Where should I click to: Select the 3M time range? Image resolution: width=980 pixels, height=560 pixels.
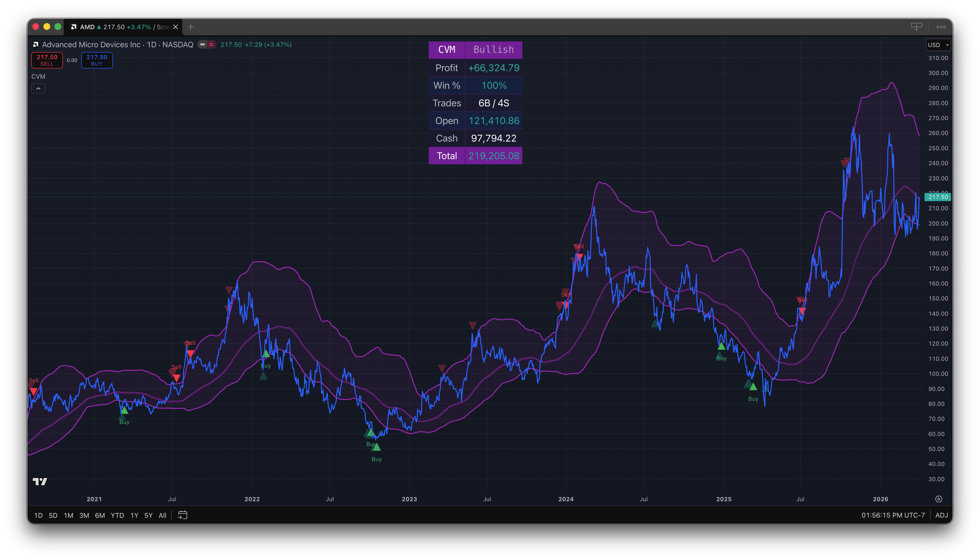[x=84, y=515]
